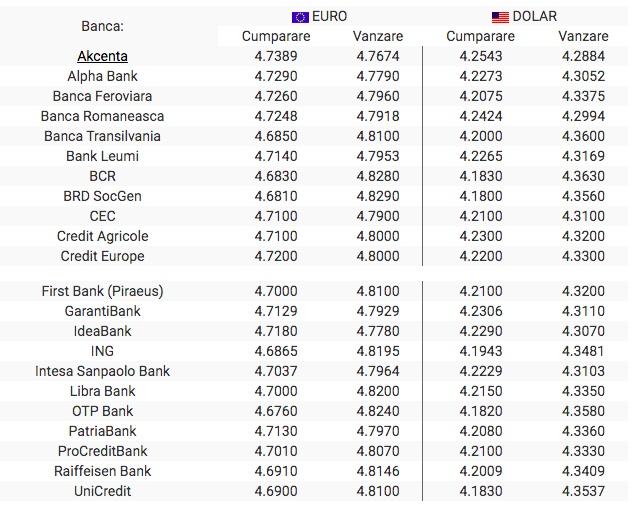Click the Banca Transilvania bank name
This screenshot has width=639, height=517.
tap(102, 136)
